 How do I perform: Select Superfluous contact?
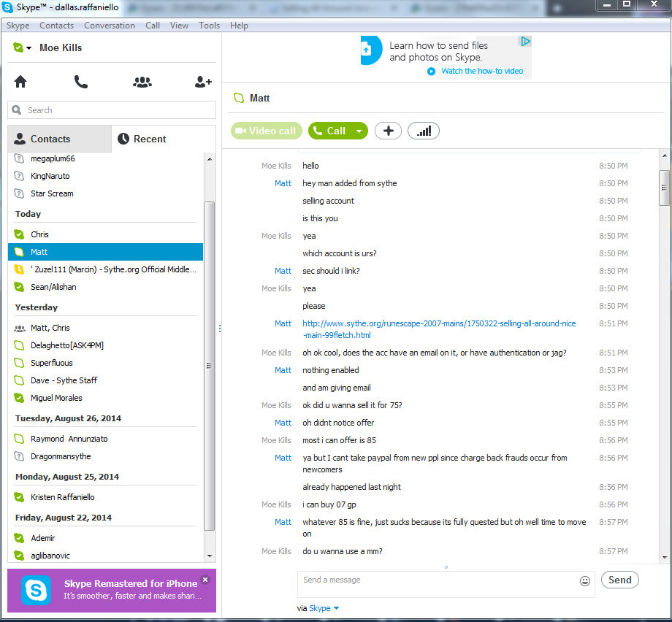point(105,363)
